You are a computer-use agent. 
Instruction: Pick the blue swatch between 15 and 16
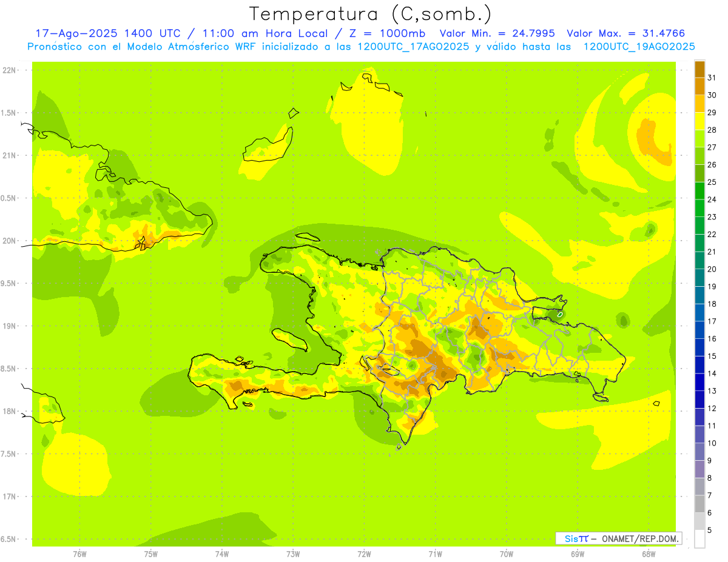(699, 347)
